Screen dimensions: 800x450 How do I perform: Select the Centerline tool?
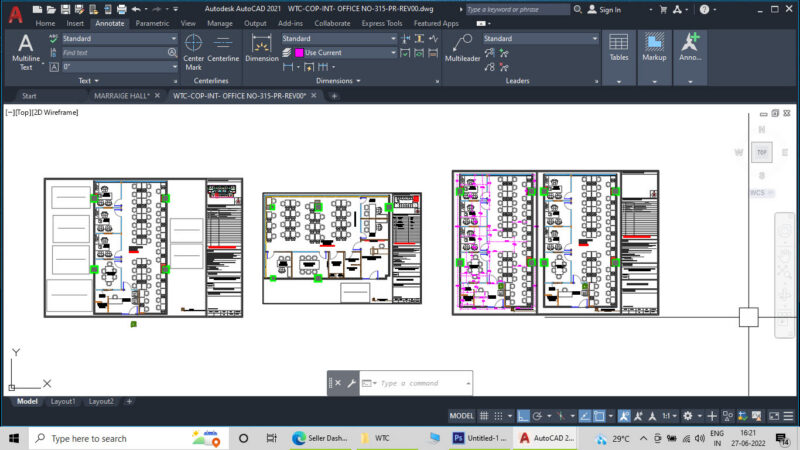pyautogui.click(x=223, y=49)
